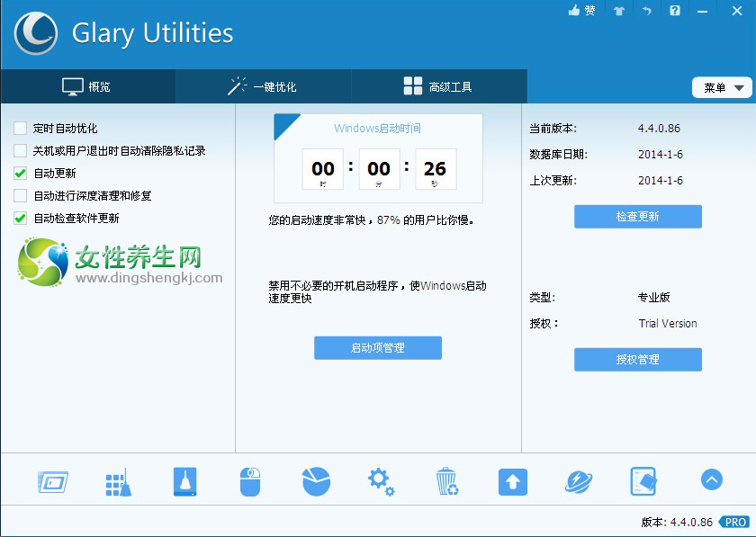
Task: Close the Glary Utilities window
Action: [x=737, y=10]
